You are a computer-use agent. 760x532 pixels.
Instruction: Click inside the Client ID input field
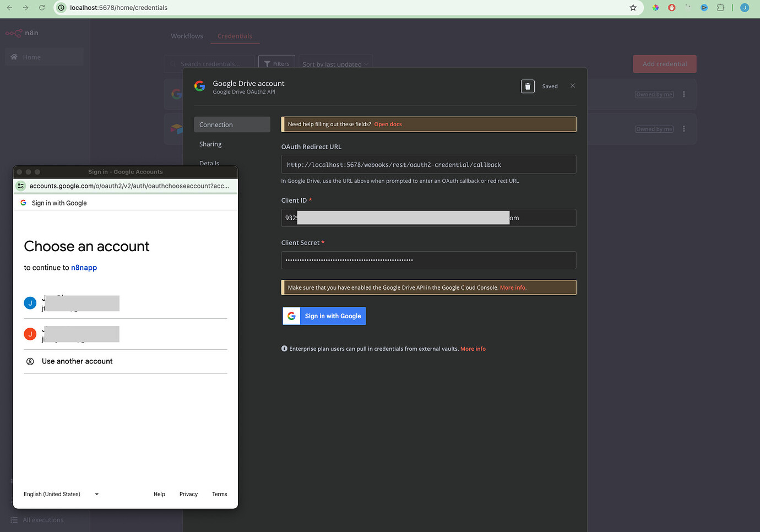tap(428, 218)
